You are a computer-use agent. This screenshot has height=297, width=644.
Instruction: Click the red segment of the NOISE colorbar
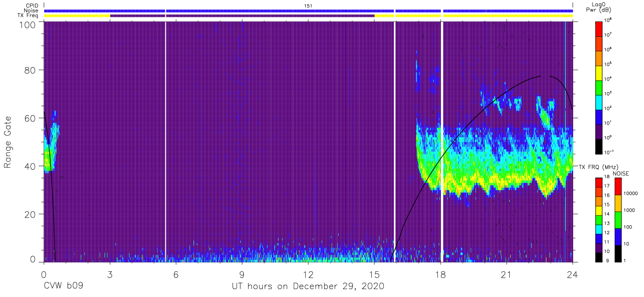(617, 186)
